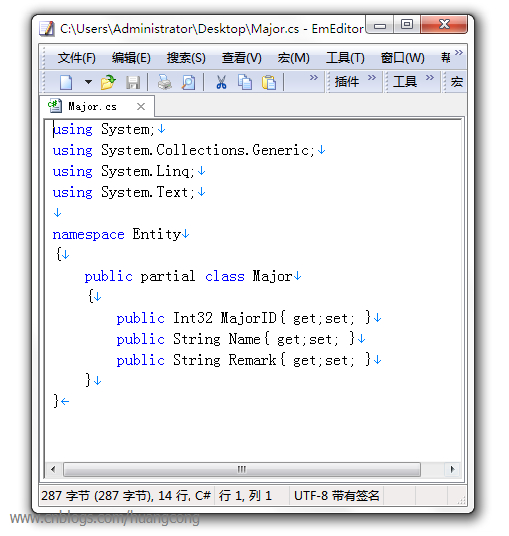Screen dimensions: 509x536
Task: Click the window resize grip in the status bar
Action: (461, 500)
